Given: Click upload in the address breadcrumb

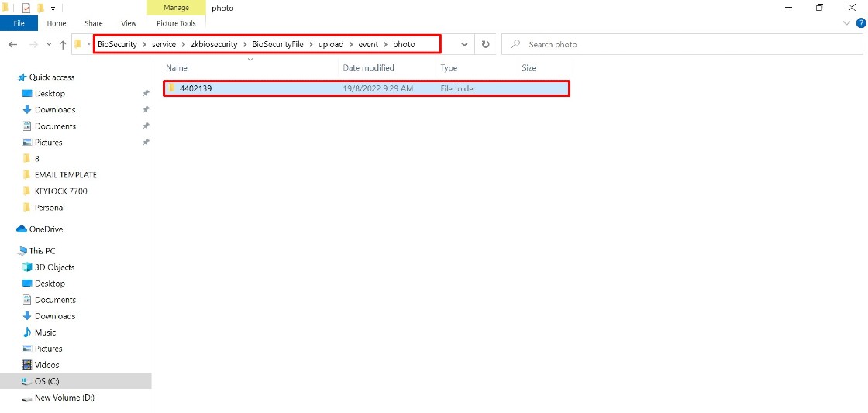Looking at the screenshot, I should pyautogui.click(x=330, y=44).
